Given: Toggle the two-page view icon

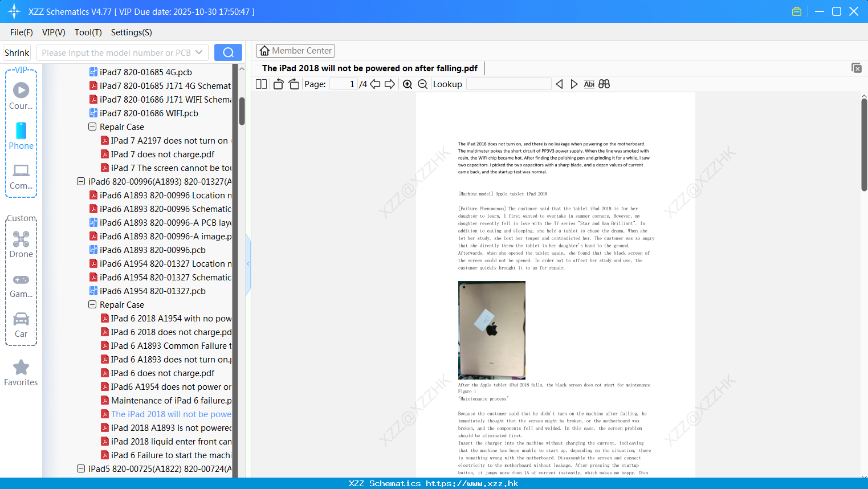Looking at the screenshot, I should [x=261, y=84].
